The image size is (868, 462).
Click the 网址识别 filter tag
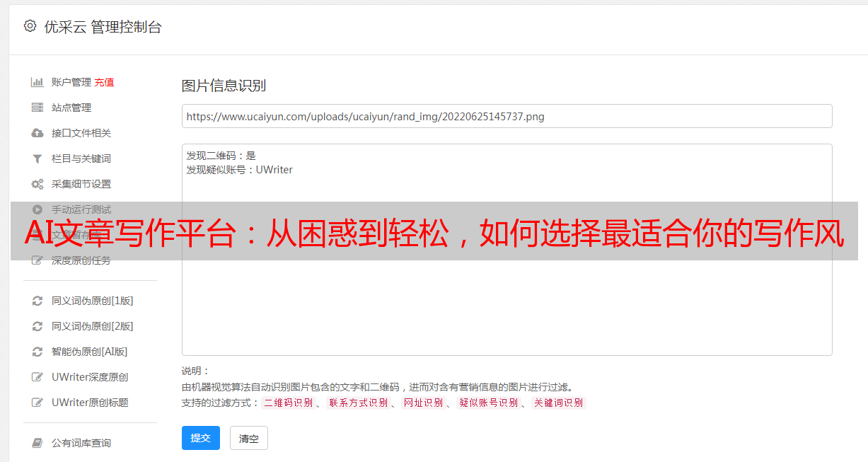pyautogui.click(x=423, y=403)
